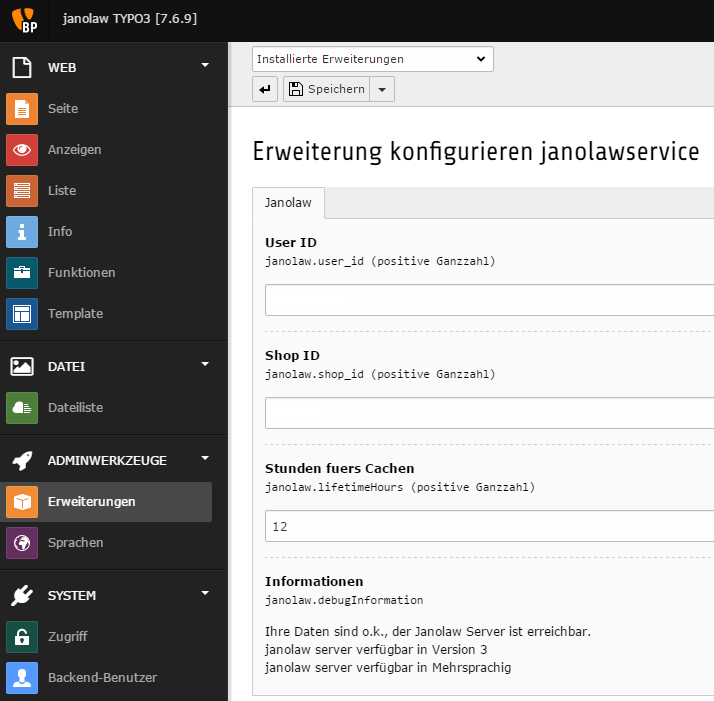714x701 pixels.
Task: Open the Anzeigen eye icon module
Action: point(22,150)
